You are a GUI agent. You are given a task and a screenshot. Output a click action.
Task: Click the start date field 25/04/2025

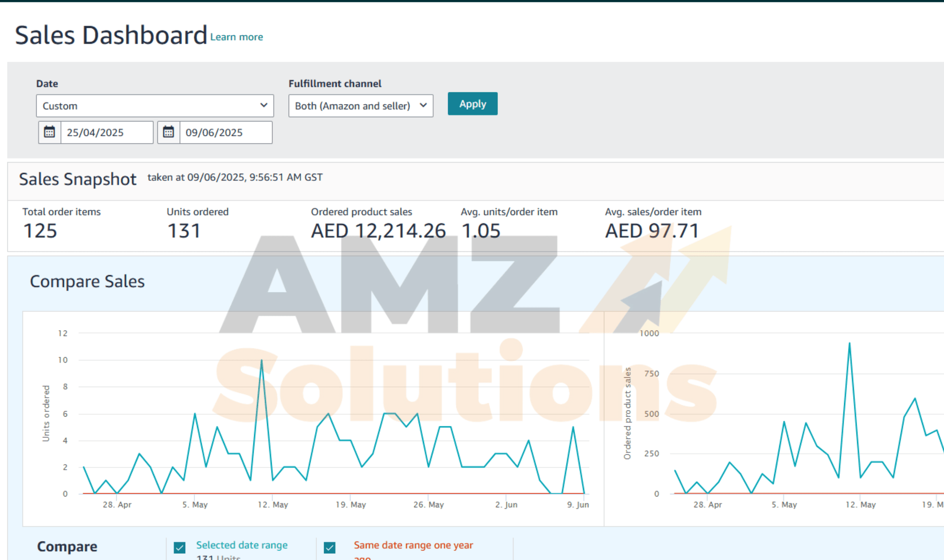coord(106,132)
